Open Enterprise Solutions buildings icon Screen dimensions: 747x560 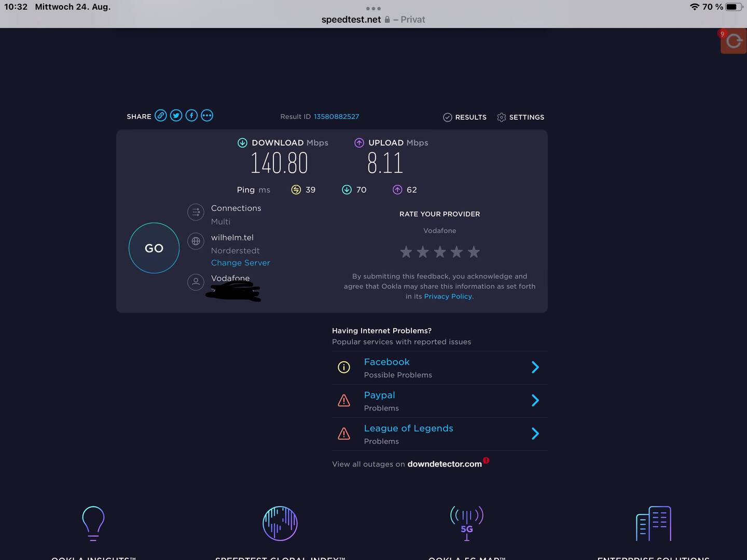click(x=654, y=523)
